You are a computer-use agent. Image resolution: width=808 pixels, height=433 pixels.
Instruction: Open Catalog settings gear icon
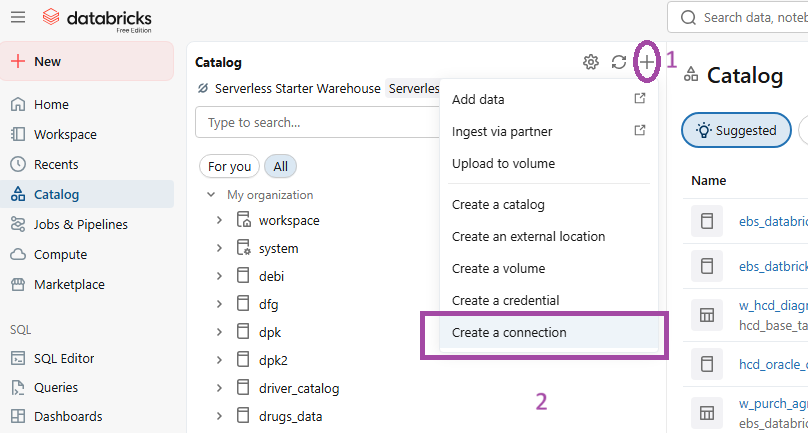point(591,63)
